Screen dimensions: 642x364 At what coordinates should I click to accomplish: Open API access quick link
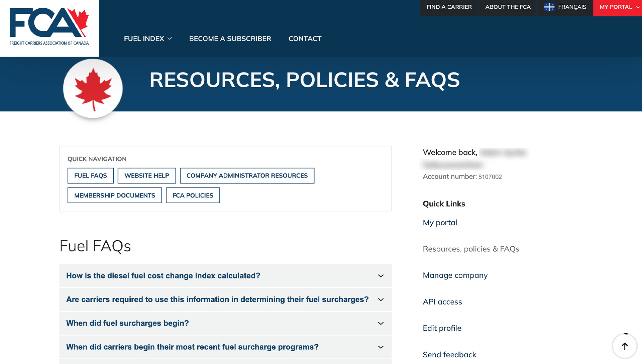coord(442,302)
